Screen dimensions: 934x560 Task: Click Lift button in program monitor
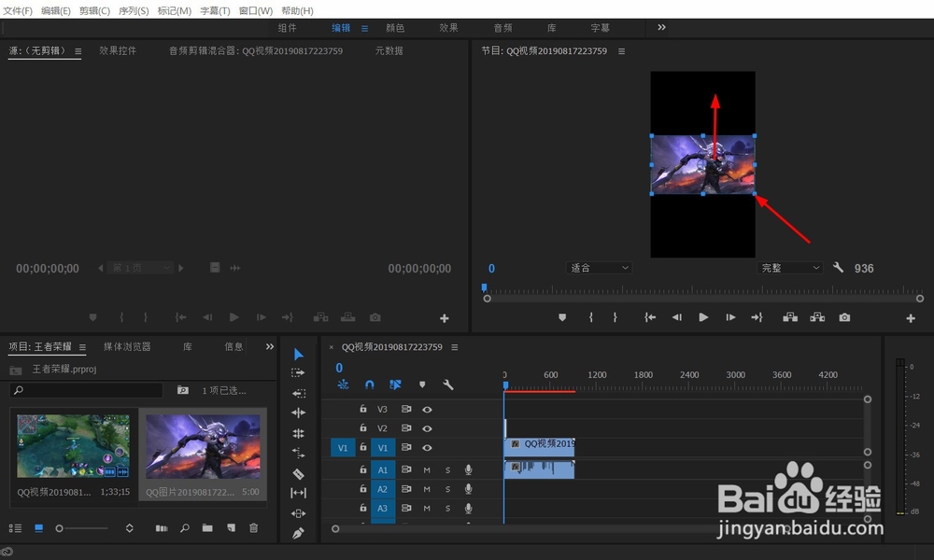point(790,317)
